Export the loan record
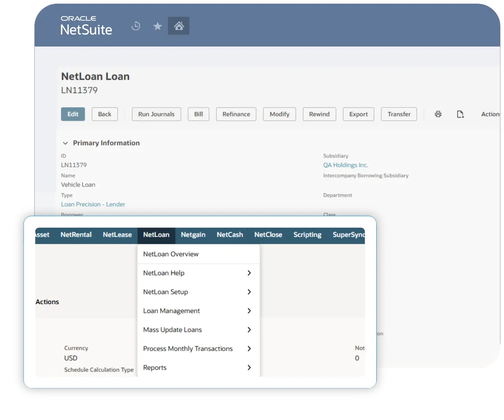 358,114
